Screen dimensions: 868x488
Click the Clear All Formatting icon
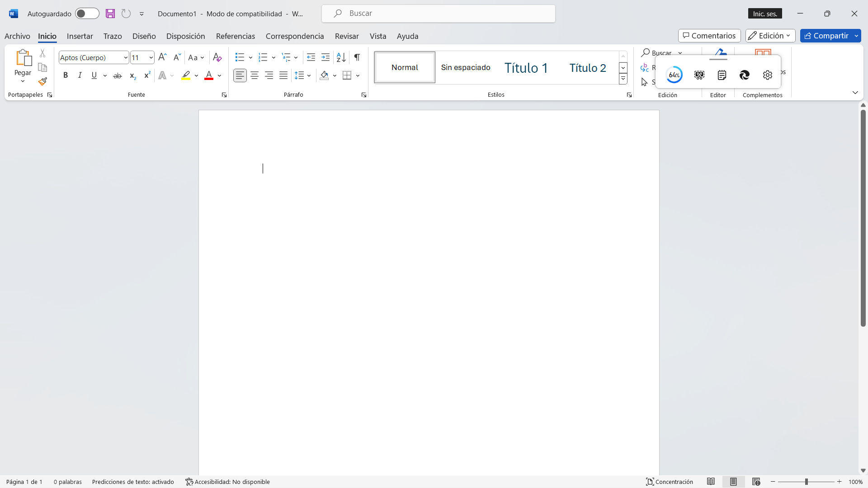coord(217,57)
